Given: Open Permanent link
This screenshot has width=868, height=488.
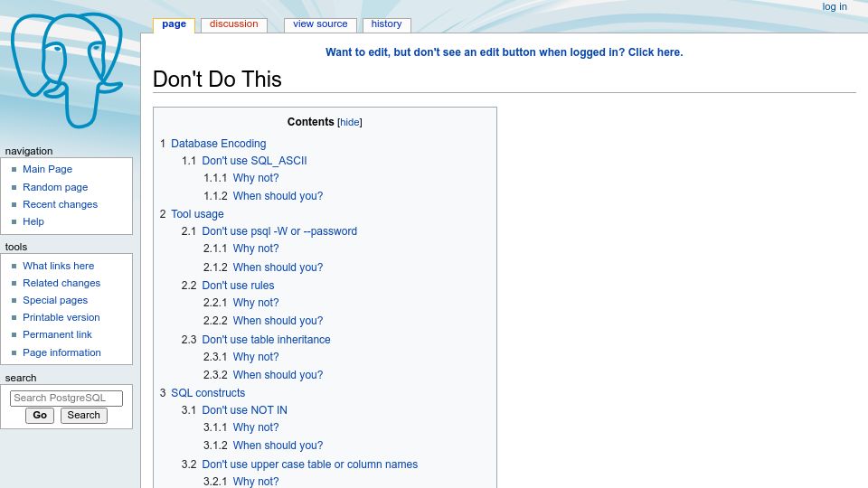Looking at the screenshot, I should tap(57, 334).
